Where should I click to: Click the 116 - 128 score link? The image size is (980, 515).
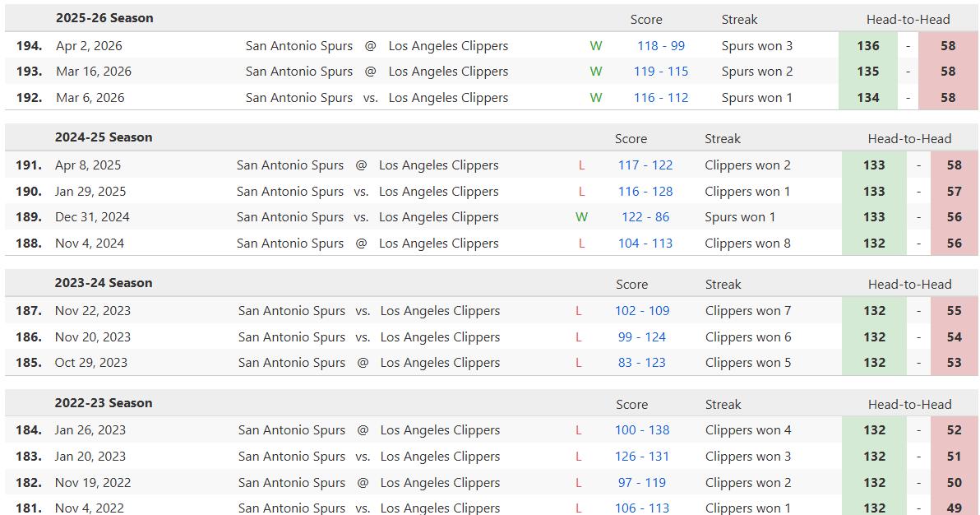click(x=645, y=192)
